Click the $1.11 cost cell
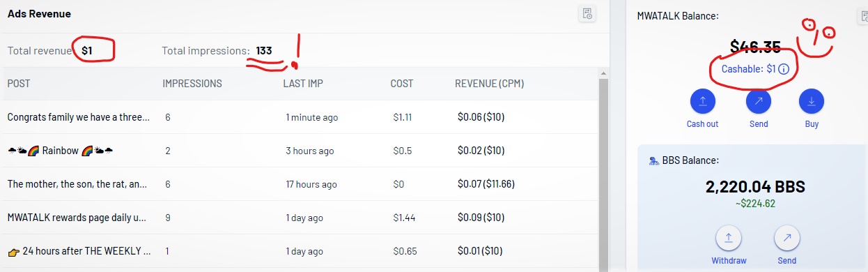 [x=403, y=117]
